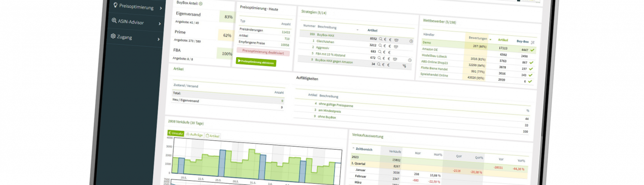Open magnifier search for BuyBox-MAX strategy
644x185 pixels.
[380, 39]
